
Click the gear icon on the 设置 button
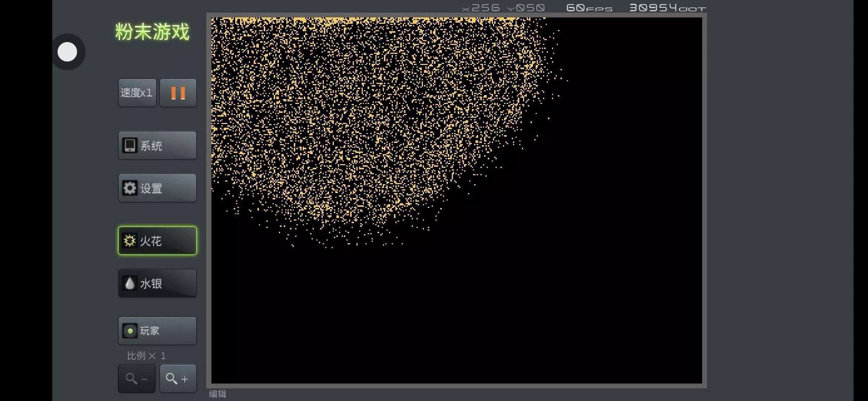tap(130, 188)
